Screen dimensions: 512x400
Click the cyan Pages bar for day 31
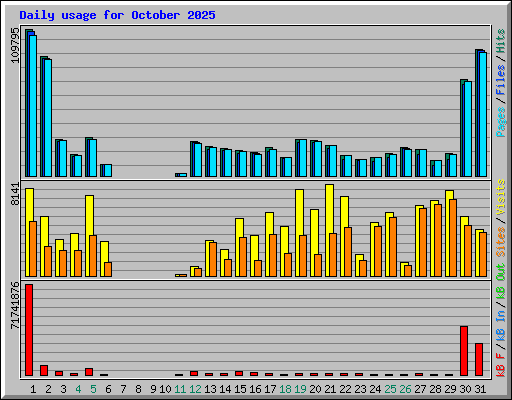pyautogui.click(x=483, y=114)
